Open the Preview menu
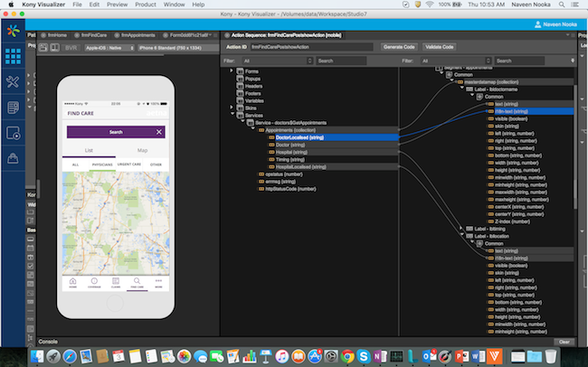 [117, 5]
